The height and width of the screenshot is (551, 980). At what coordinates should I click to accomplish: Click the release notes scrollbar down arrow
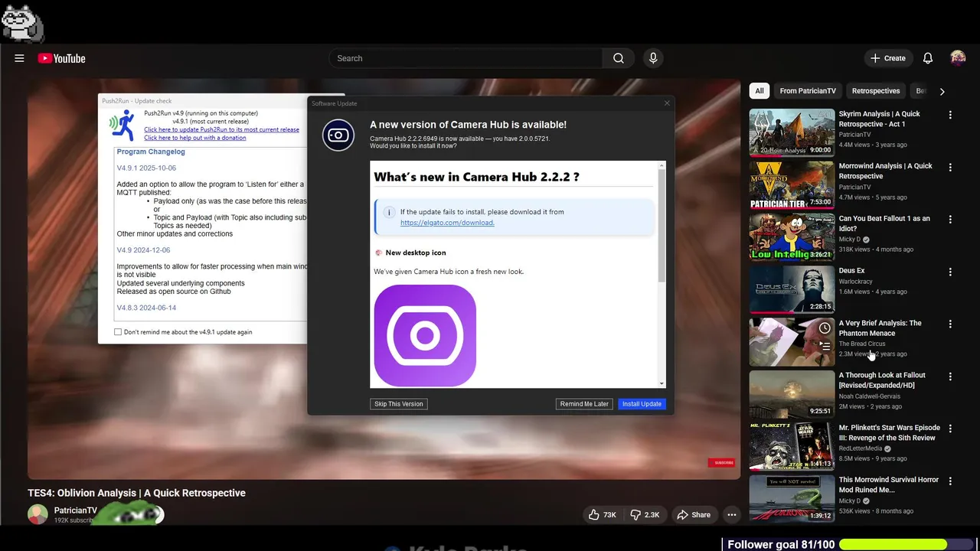pos(662,383)
